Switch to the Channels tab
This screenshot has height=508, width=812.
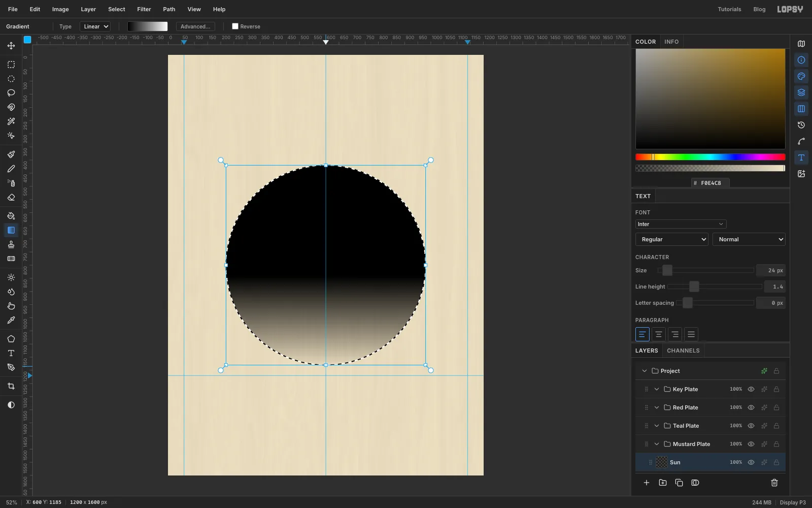click(683, 351)
